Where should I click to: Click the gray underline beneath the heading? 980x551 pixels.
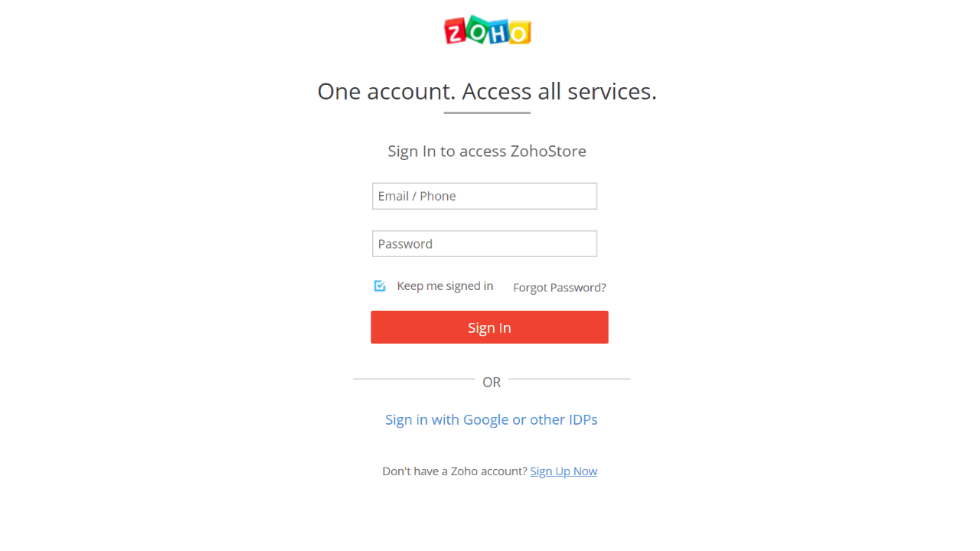[487, 113]
